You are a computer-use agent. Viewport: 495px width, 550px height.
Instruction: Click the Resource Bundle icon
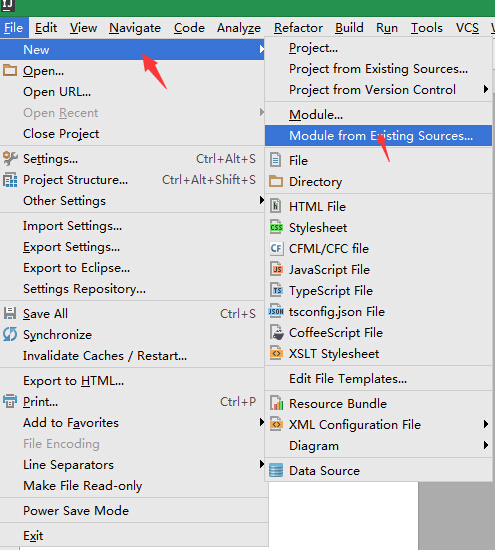point(276,403)
